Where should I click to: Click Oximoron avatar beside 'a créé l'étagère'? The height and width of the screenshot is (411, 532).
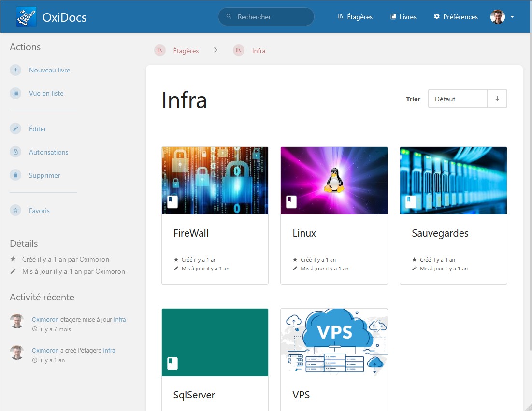pyautogui.click(x=16, y=353)
